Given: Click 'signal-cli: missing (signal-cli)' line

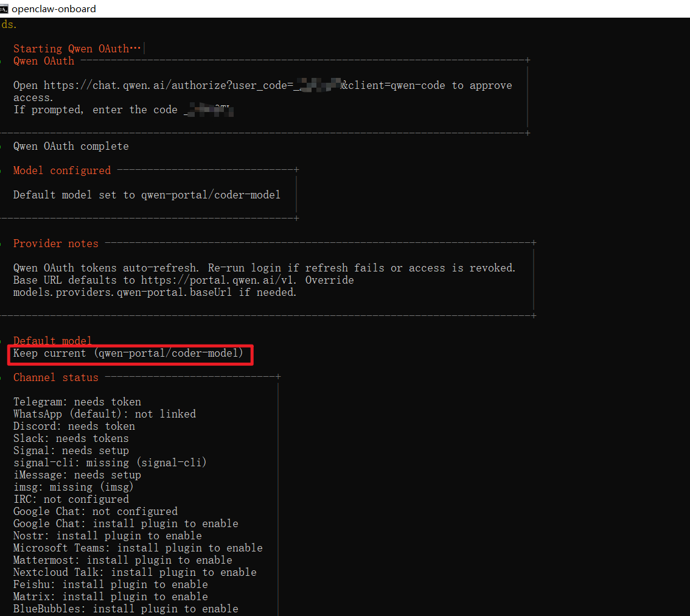Looking at the screenshot, I should click(110, 463).
